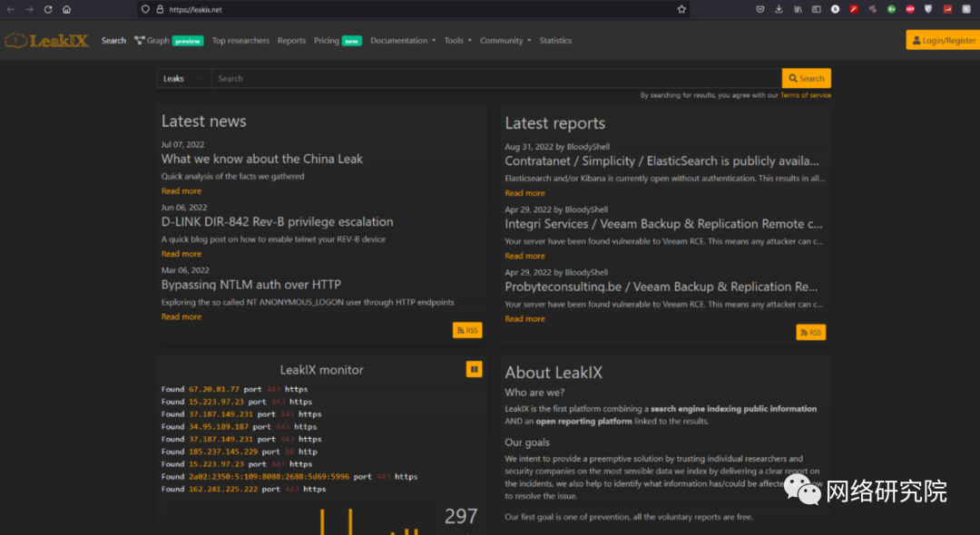This screenshot has height=535, width=980.
Task: Read more on Integri Services report
Action: (x=525, y=256)
